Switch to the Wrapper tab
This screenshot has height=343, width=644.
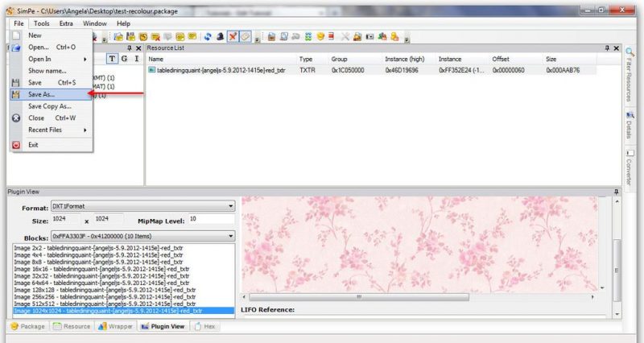pos(115,327)
